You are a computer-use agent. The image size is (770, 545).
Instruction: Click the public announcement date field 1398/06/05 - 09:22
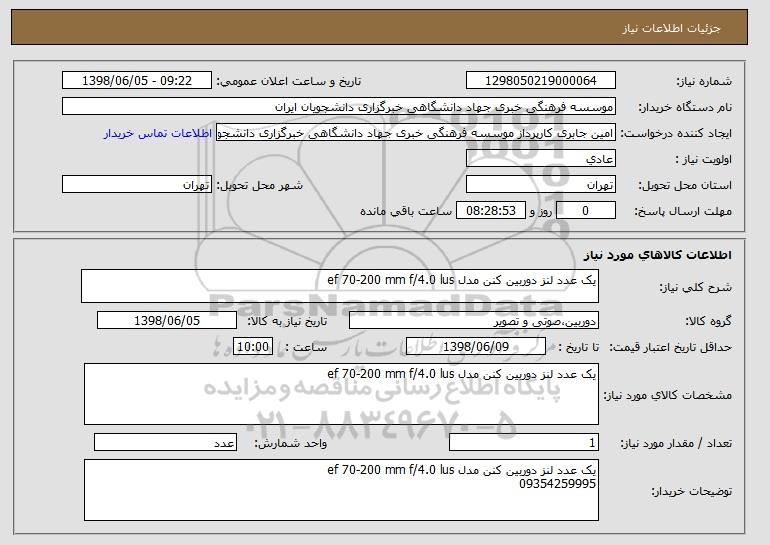pyautogui.click(x=137, y=81)
